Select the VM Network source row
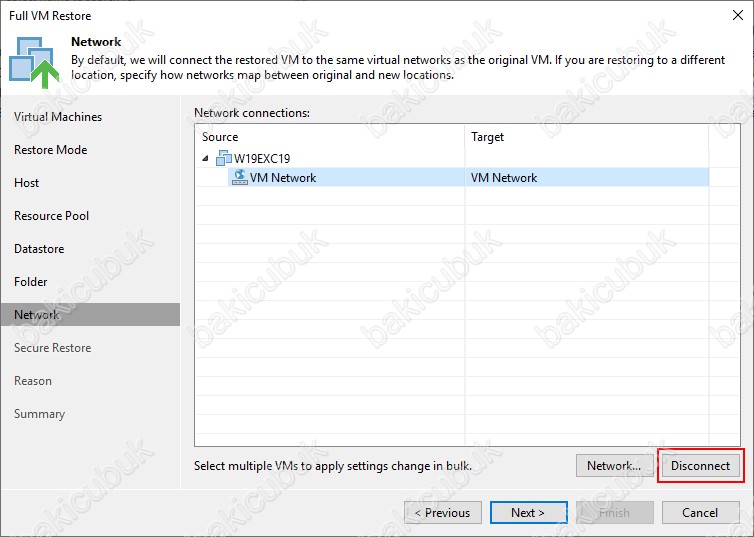 (452, 177)
